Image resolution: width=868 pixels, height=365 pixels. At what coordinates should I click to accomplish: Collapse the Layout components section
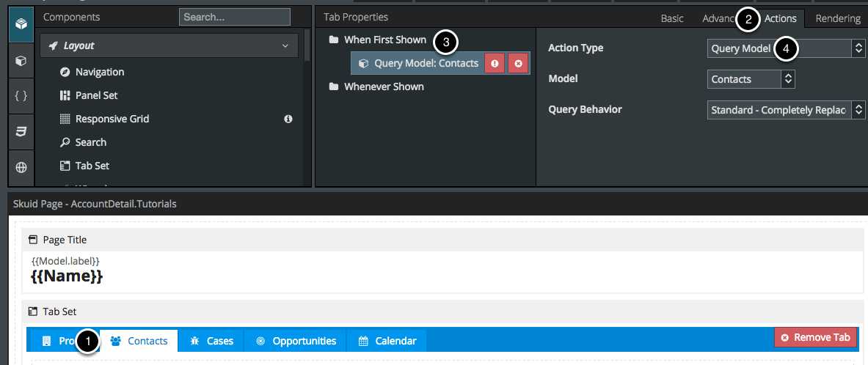click(x=285, y=45)
